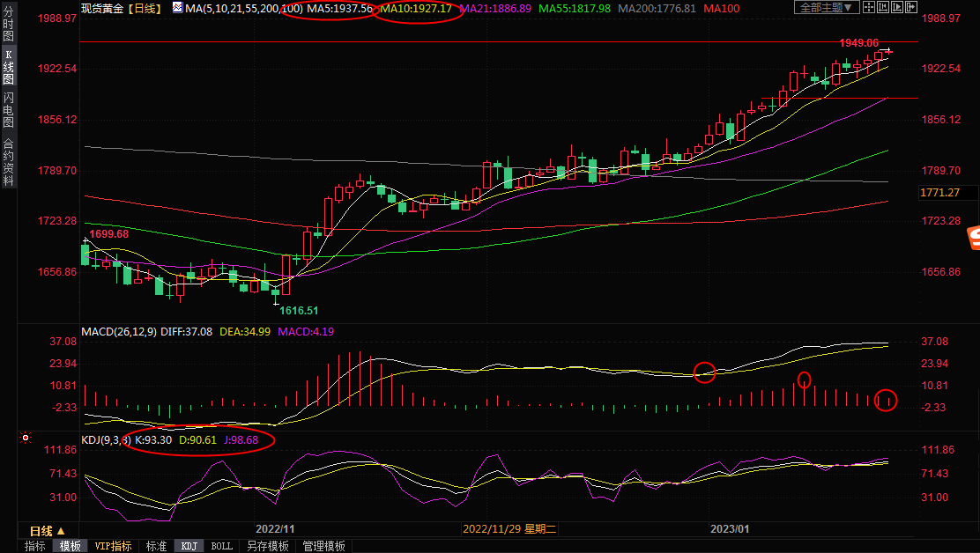
Task: Open the 合约资料 side tab
Action: point(8,161)
